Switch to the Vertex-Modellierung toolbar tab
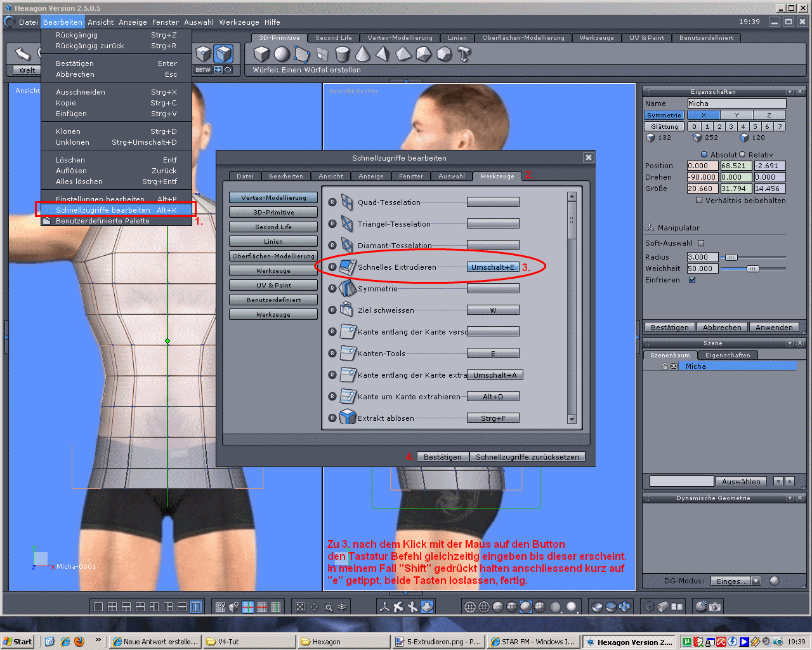 tap(400, 38)
